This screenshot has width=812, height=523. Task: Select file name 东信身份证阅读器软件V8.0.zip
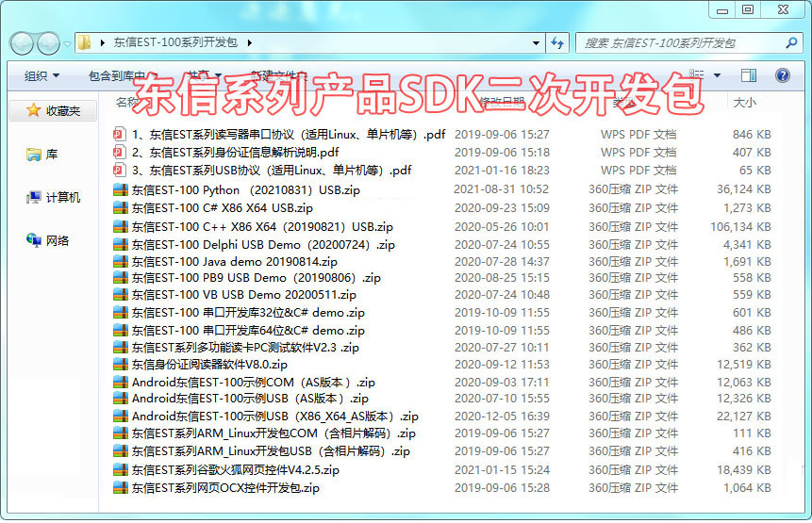(x=209, y=364)
